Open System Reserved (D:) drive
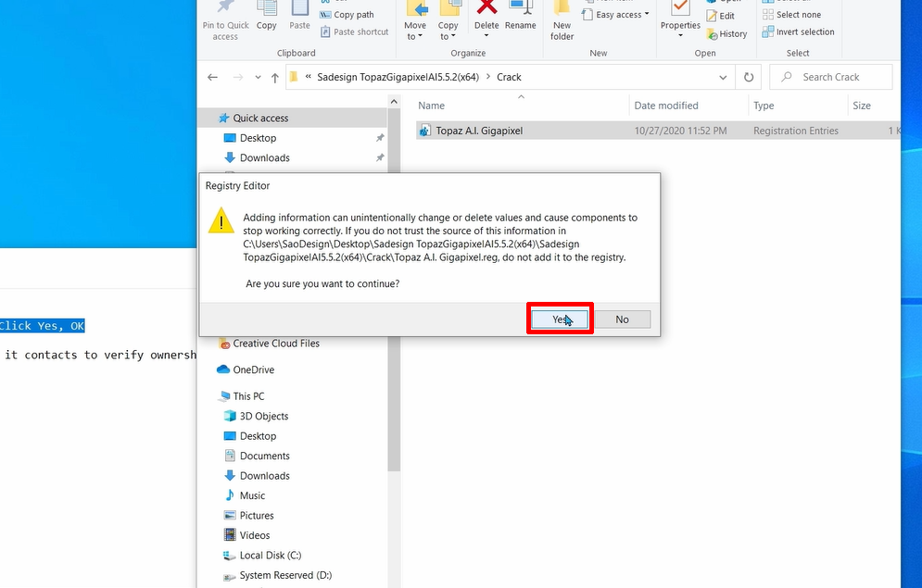 coord(285,576)
